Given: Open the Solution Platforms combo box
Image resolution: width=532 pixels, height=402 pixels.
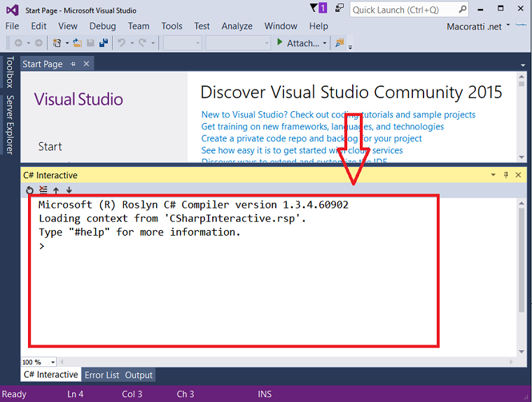Looking at the screenshot, I should click(x=238, y=43).
